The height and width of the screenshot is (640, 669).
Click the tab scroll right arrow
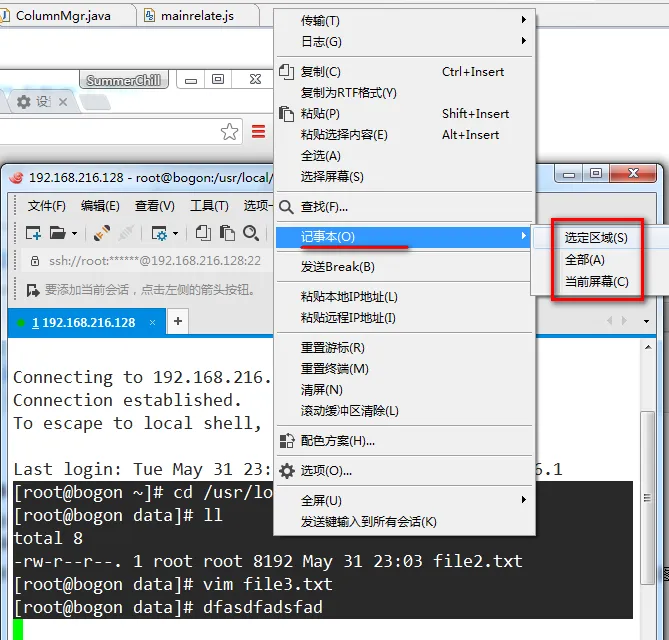[624, 320]
